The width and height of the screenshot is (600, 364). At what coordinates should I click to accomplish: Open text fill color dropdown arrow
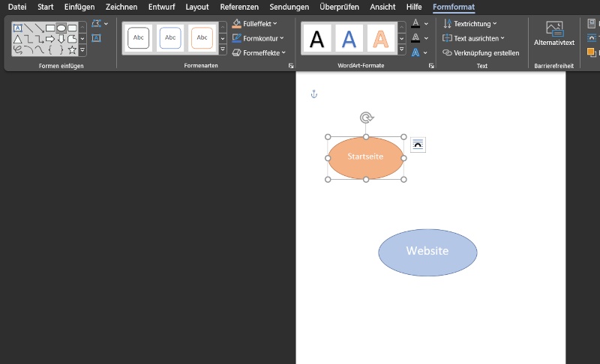[426, 24]
